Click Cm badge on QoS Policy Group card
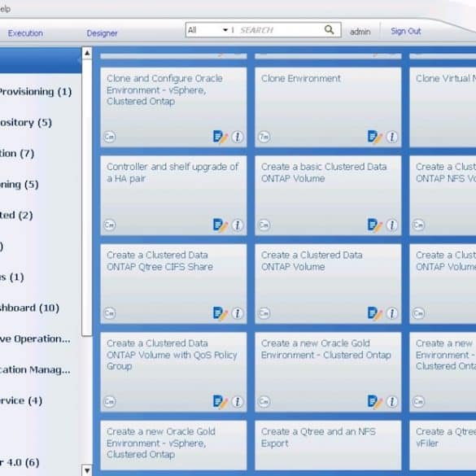Viewport: 476px width, 476px height. pyautogui.click(x=110, y=402)
